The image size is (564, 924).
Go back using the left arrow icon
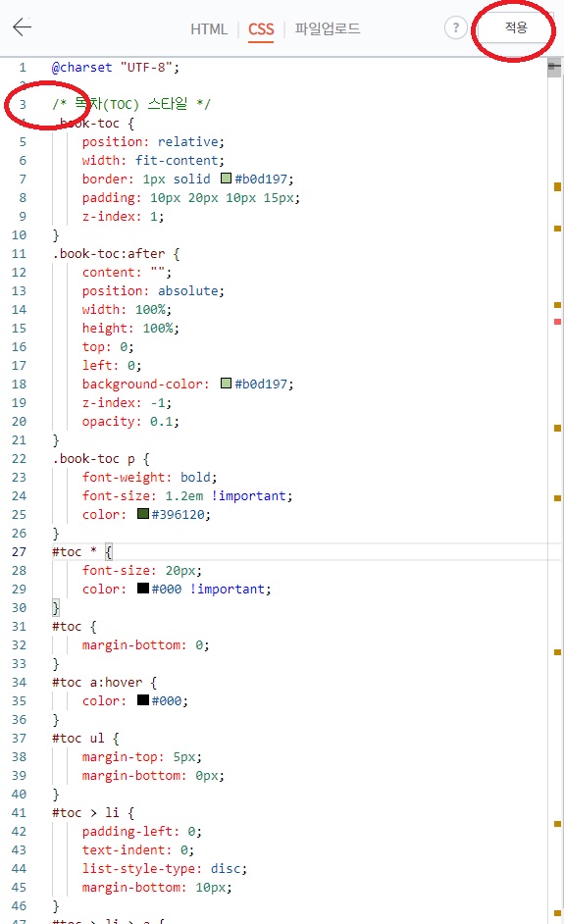click(22, 27)
